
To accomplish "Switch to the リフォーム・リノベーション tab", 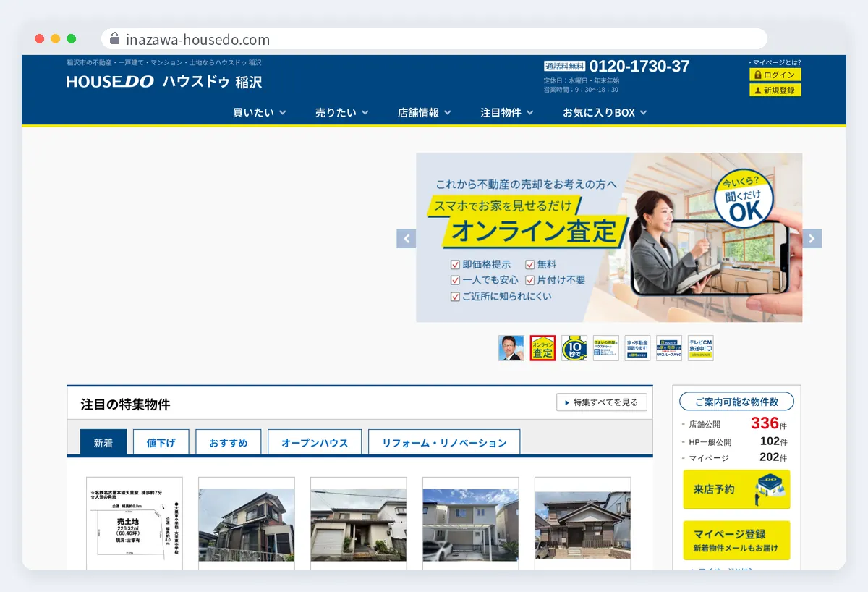I will (444, 442).
